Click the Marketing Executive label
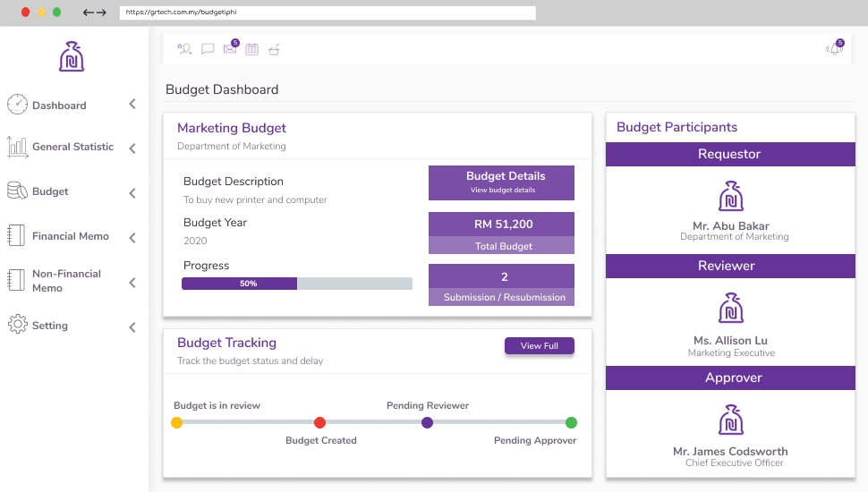868x492 pixels. (731, 352)
